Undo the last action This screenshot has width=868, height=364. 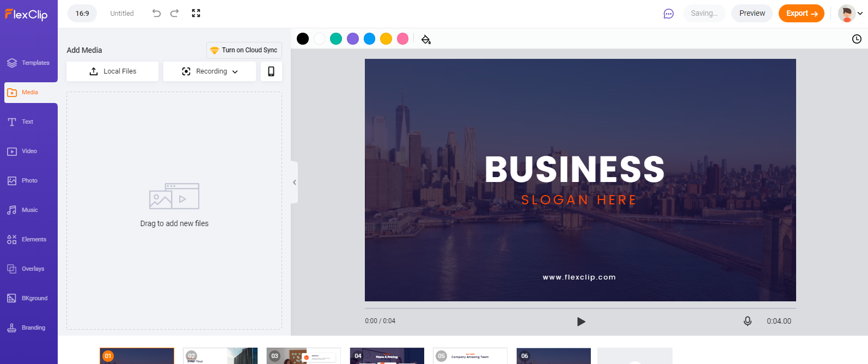point(156,13)
